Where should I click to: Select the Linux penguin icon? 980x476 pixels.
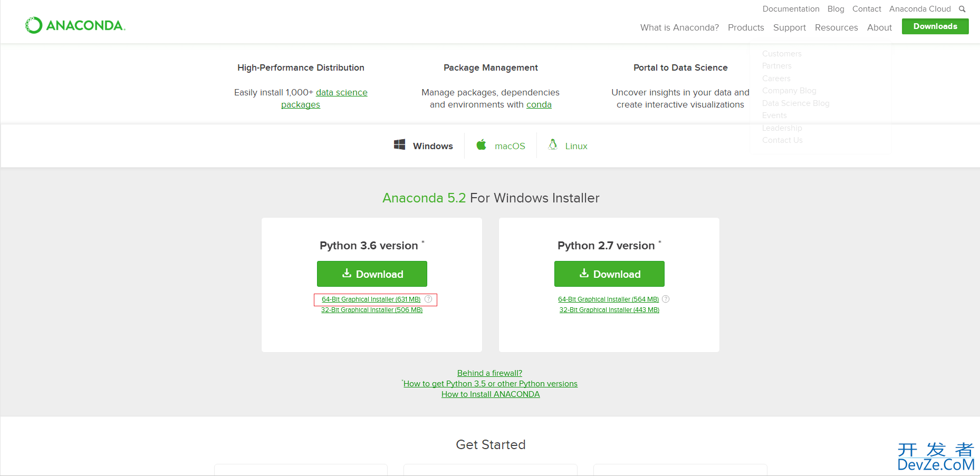tap(553, 144)
